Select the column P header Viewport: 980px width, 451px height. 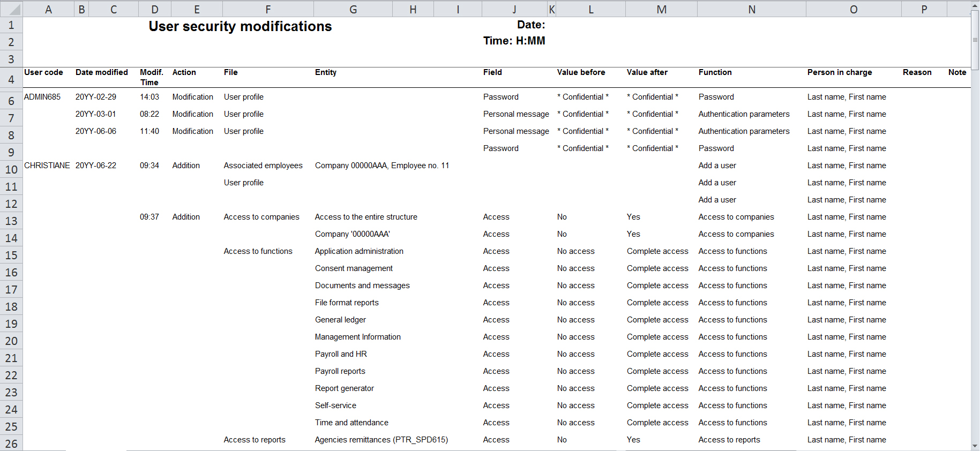924,9
